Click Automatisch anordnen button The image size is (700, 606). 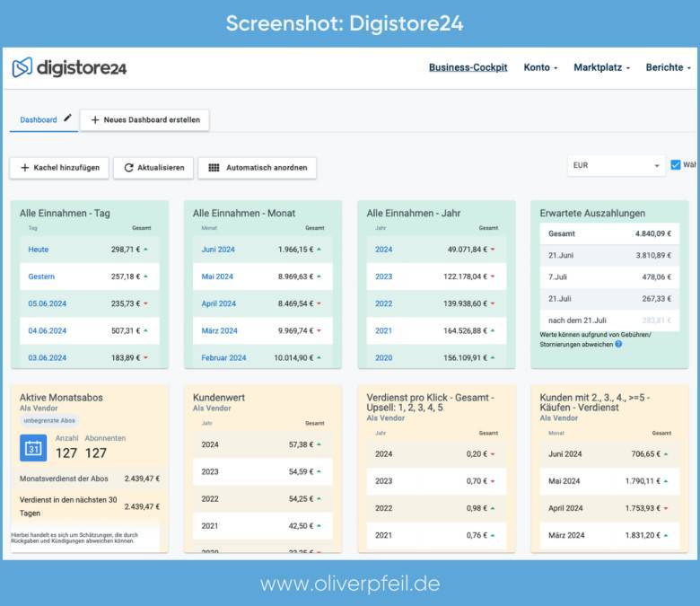(258, 168)
